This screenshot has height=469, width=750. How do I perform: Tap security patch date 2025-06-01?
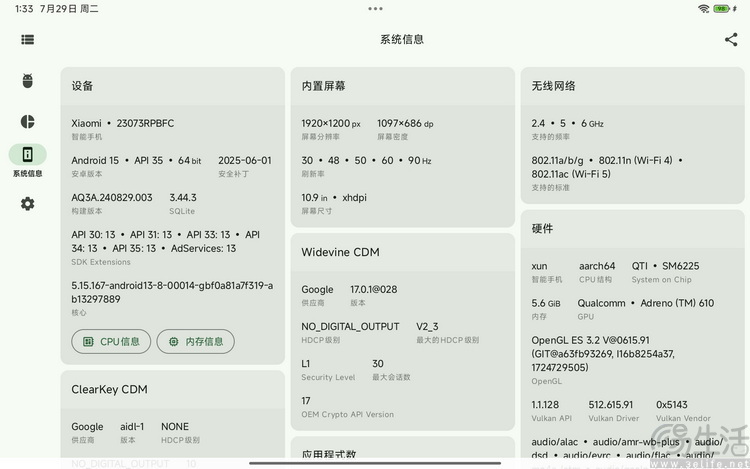click(x=245, y=161)
